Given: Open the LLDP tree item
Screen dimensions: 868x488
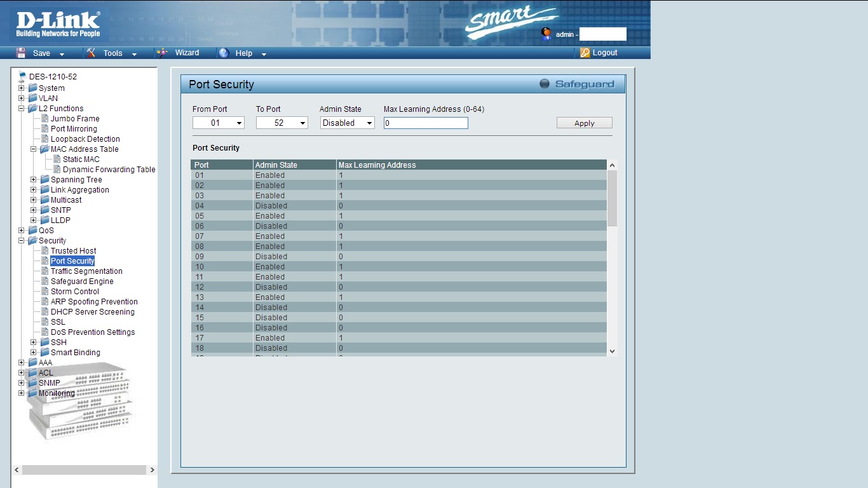Looking at the screenshot, I should point(60,220).
